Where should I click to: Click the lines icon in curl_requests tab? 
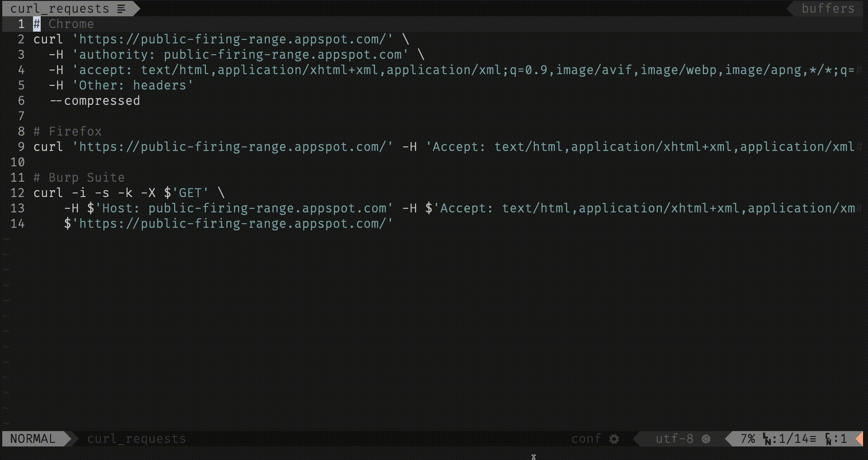tap(121, 9)
